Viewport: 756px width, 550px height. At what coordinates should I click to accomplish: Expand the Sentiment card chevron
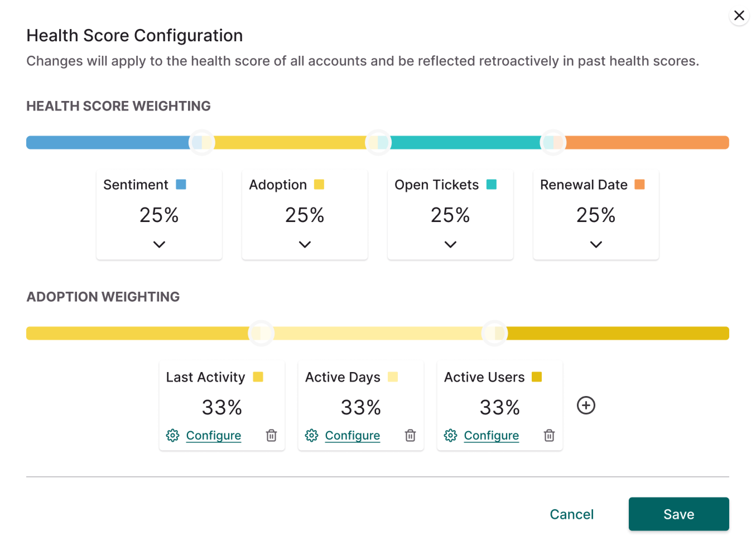(x=159, y=244)
